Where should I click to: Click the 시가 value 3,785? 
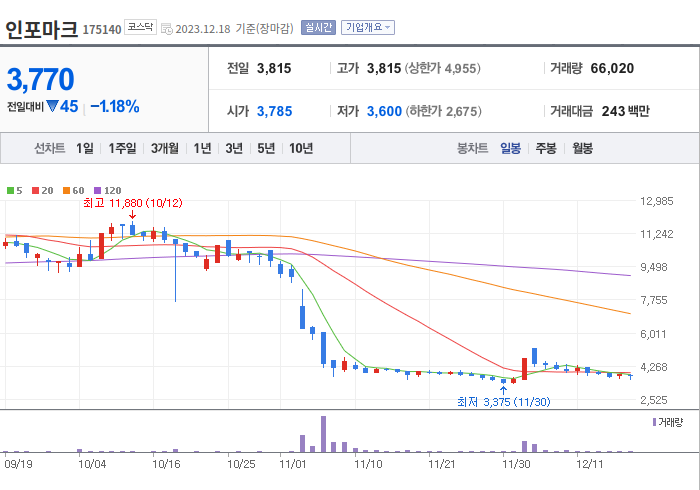pyautogui.click(x=274, y=111)
